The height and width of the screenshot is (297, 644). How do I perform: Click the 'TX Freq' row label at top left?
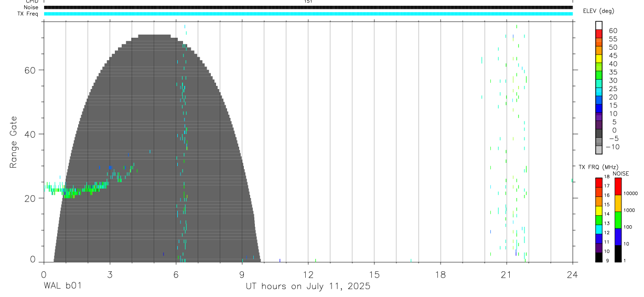tap(29, 14)
